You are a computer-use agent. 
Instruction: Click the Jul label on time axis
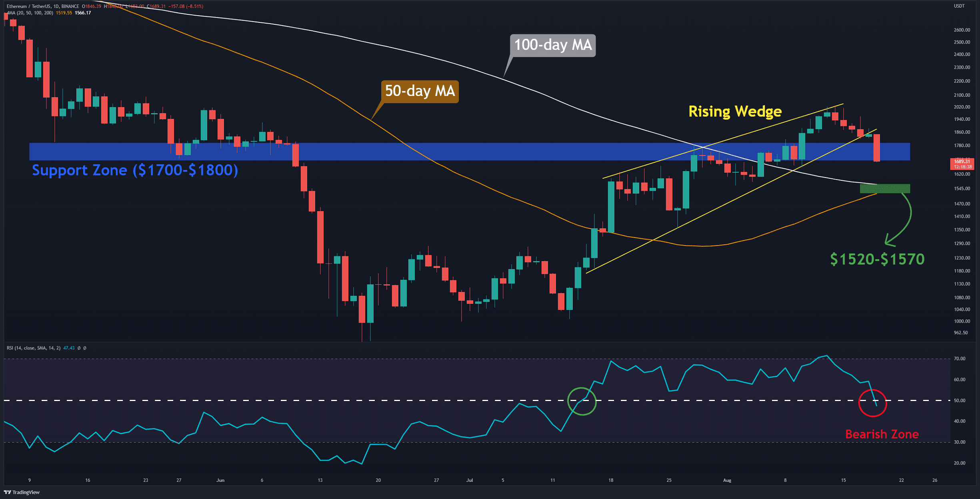point(470,480)
